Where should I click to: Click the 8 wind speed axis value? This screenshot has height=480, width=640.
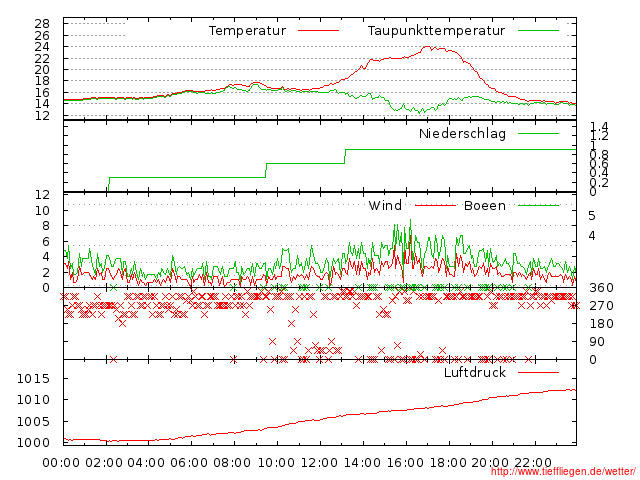46,226
